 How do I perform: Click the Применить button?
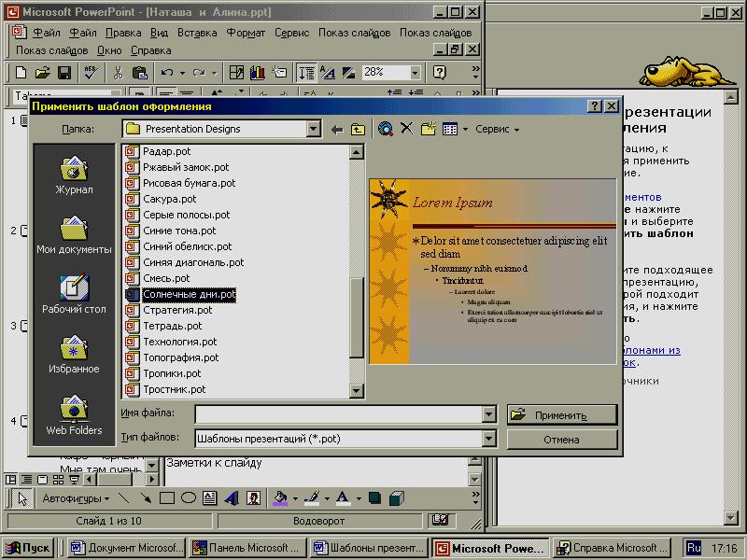point(562,415)
